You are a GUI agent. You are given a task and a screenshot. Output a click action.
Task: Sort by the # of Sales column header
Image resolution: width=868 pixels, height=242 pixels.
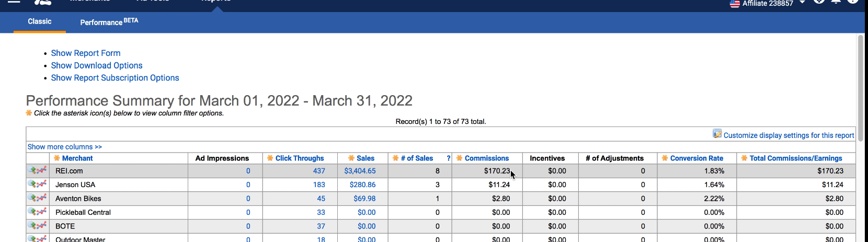[417, 158]
